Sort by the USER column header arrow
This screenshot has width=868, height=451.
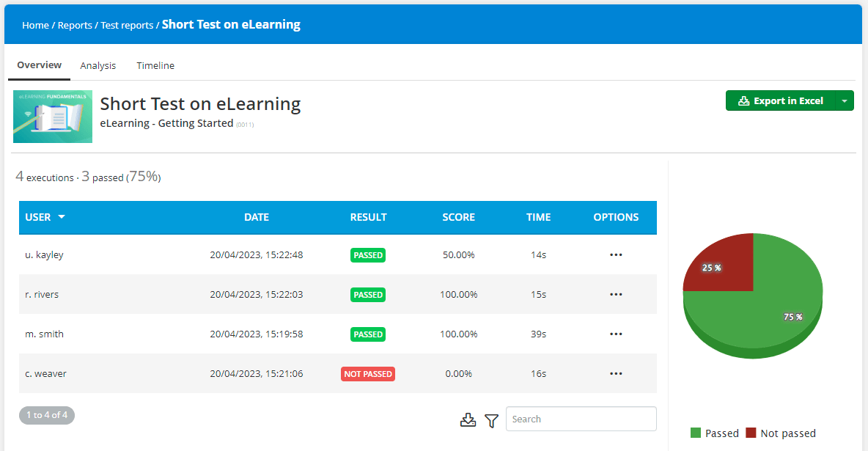[x=62, y=217]
